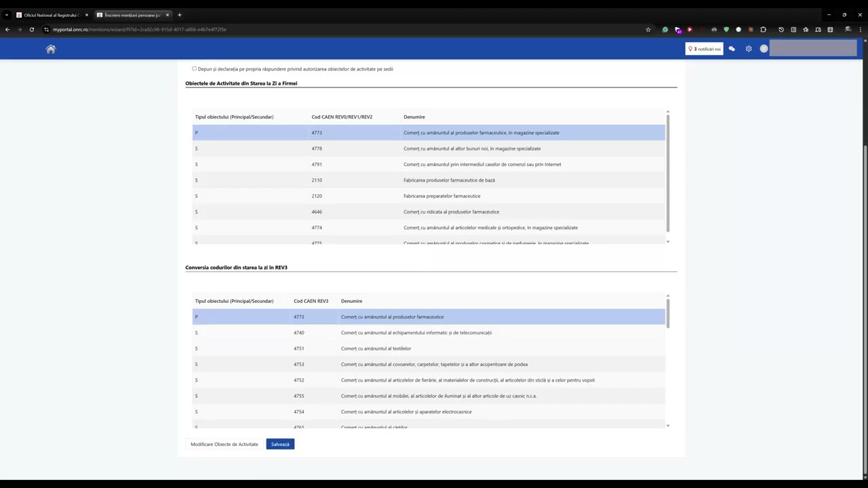Select REV3 row 4751 'Comerț cu amănuntul al textilelor'
Image resolution: width=868 pixels, height=488 pixels.
429,348
